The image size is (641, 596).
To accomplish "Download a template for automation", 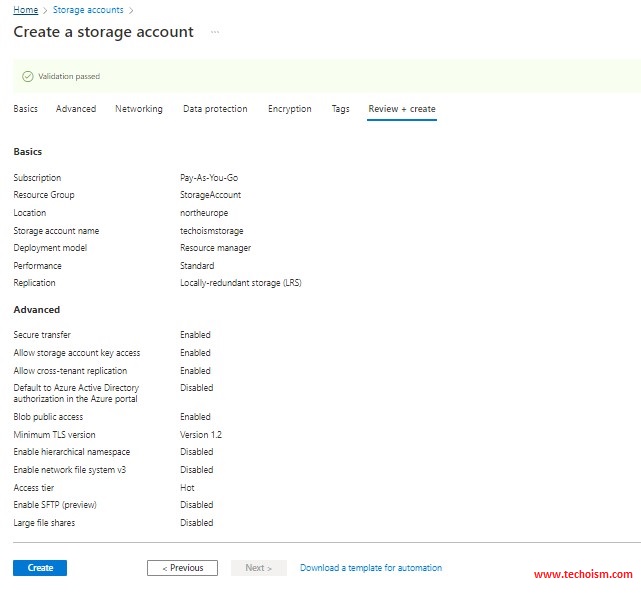I will coord(371,568).
